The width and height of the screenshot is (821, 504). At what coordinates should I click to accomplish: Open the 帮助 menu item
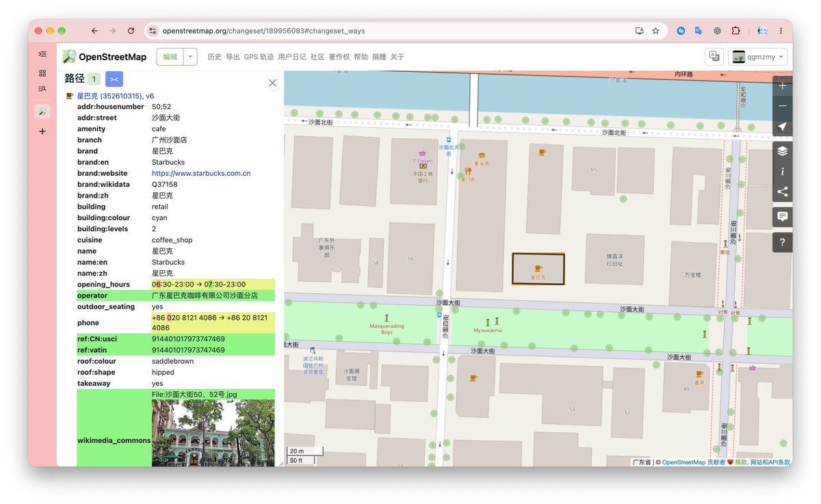(361, 57)
